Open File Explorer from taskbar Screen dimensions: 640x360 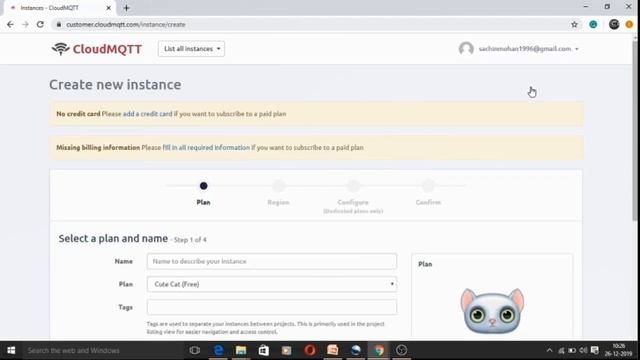(241, 350)
